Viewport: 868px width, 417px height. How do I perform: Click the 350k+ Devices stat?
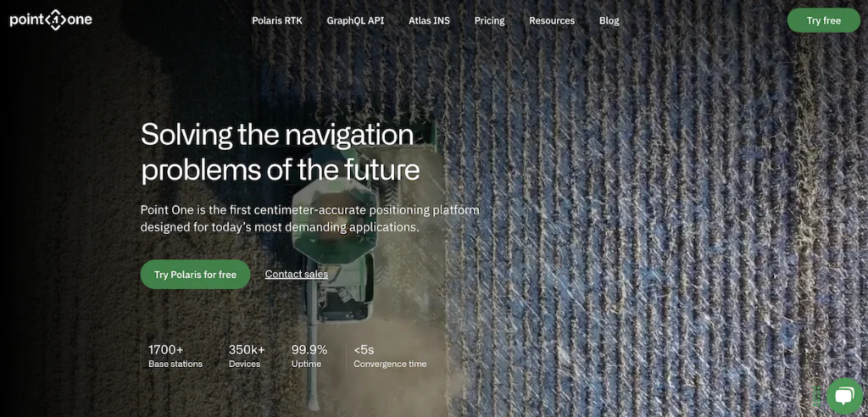[x=247, y=356]
